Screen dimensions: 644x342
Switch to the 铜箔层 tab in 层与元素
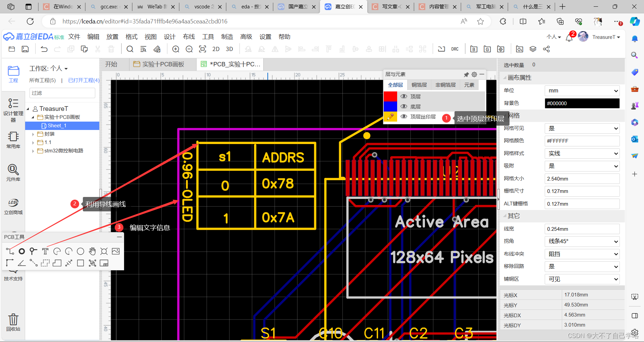point(419,85)
